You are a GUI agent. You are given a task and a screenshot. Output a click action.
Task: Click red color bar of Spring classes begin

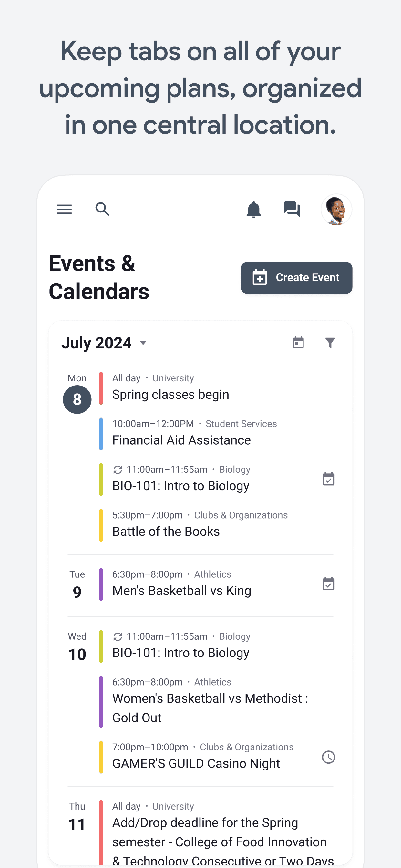101,388
